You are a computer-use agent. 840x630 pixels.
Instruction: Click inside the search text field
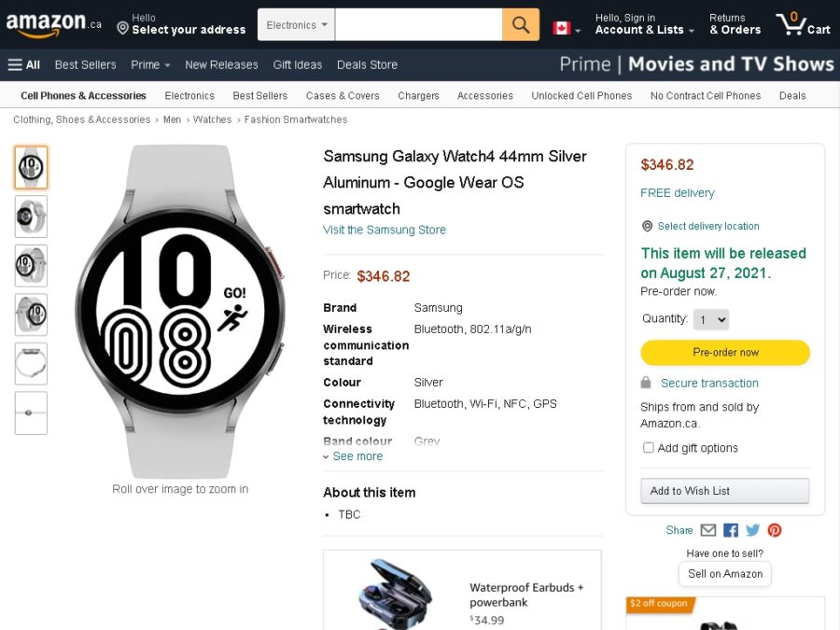pos(418,25)
